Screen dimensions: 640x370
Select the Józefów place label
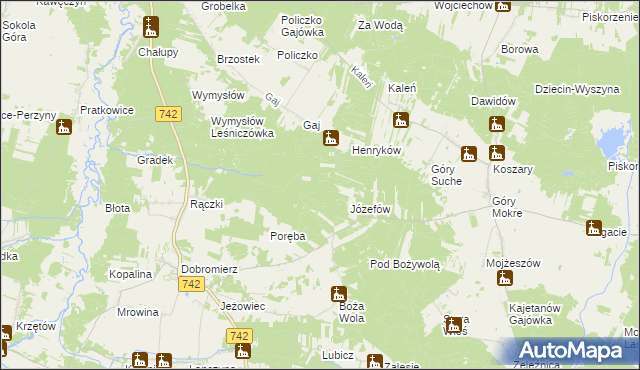coord(371,209)
